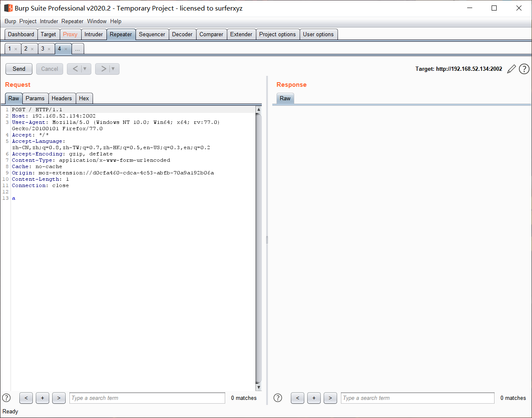Click the pencil icon to edit target
532x418 pixels.
coord(511,69)
